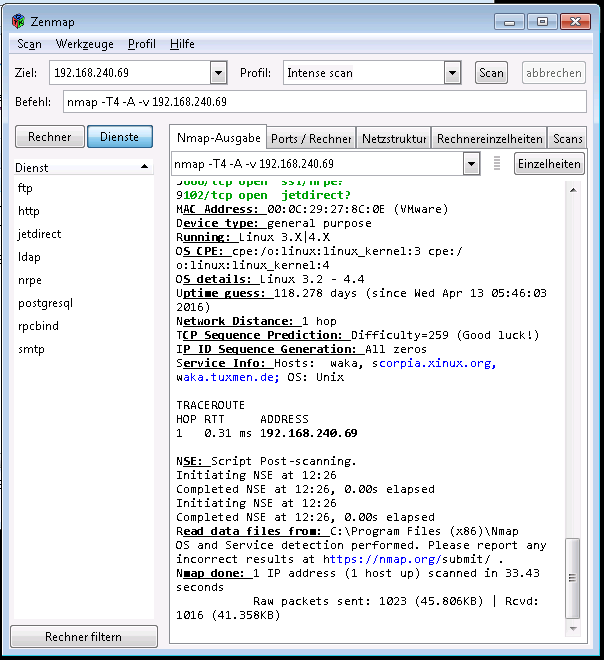Select the jetdirect service row
This screenshot has width=604, height=660.
point(83,234)
